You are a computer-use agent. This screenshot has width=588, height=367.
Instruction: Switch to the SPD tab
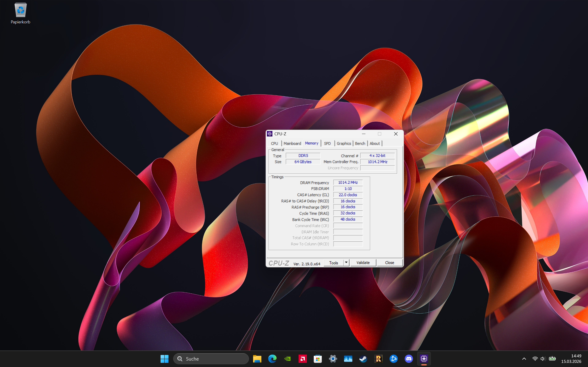click(327, 143)
